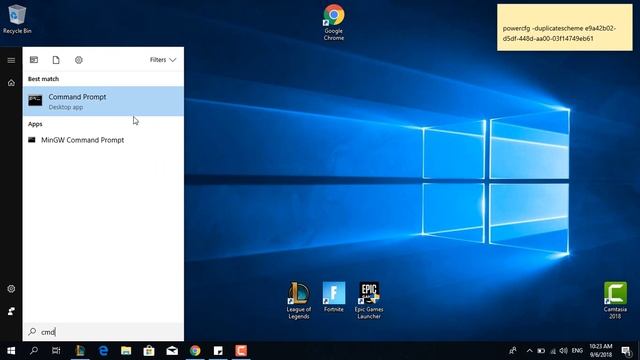Focus the search box containing cmd
Screen dimensions: 640x360
[103, 332]
